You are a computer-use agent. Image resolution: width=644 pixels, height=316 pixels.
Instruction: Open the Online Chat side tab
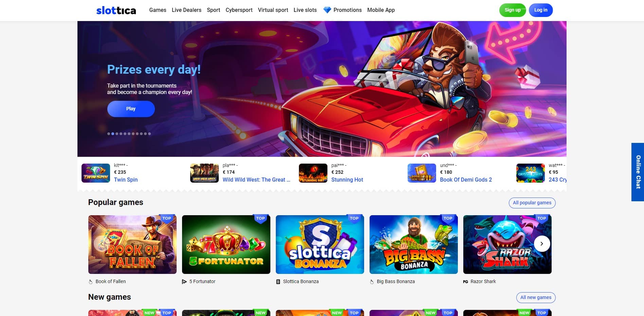tap(638, 172)
